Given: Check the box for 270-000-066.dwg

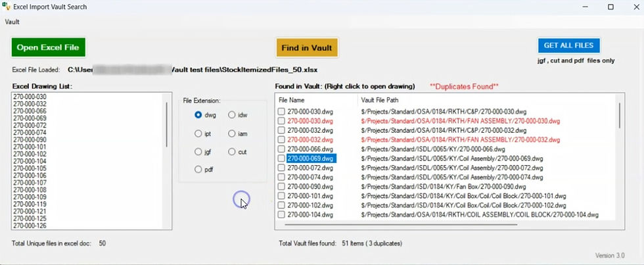Looking at the screenshot, I should pyautogui.click(x=281, y=149).
